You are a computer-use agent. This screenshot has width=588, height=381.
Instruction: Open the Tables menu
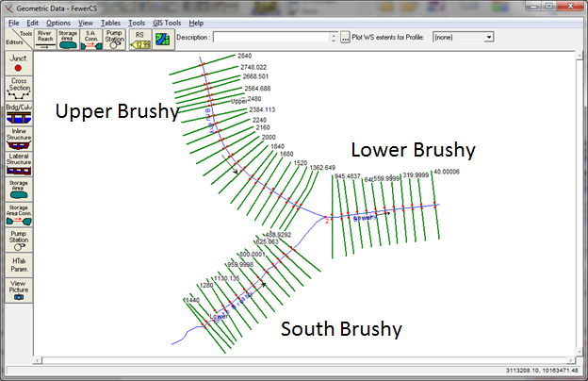coord(110,22)
